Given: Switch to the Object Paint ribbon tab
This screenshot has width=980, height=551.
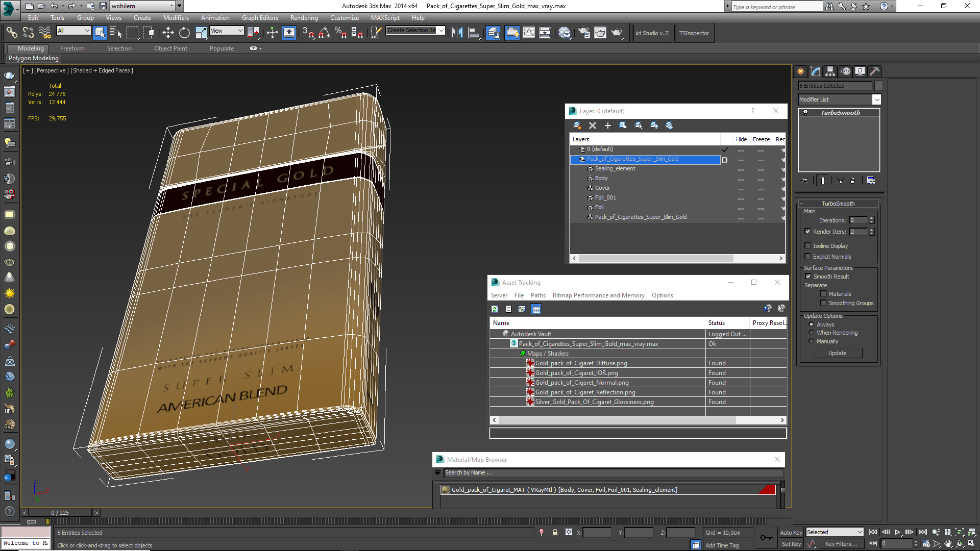Looking at the screenshot, I should 170,48.
